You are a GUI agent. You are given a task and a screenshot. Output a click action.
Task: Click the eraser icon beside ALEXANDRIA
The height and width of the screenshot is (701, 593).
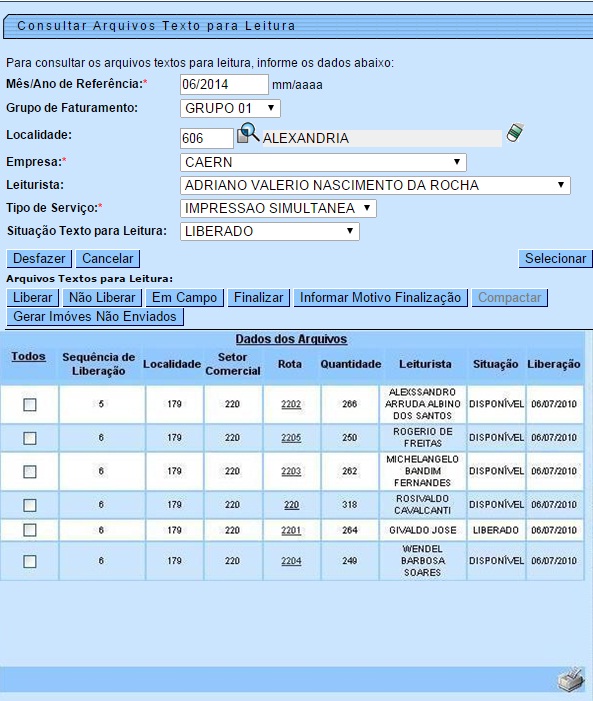pyautogui.click(x=515, y=133)
